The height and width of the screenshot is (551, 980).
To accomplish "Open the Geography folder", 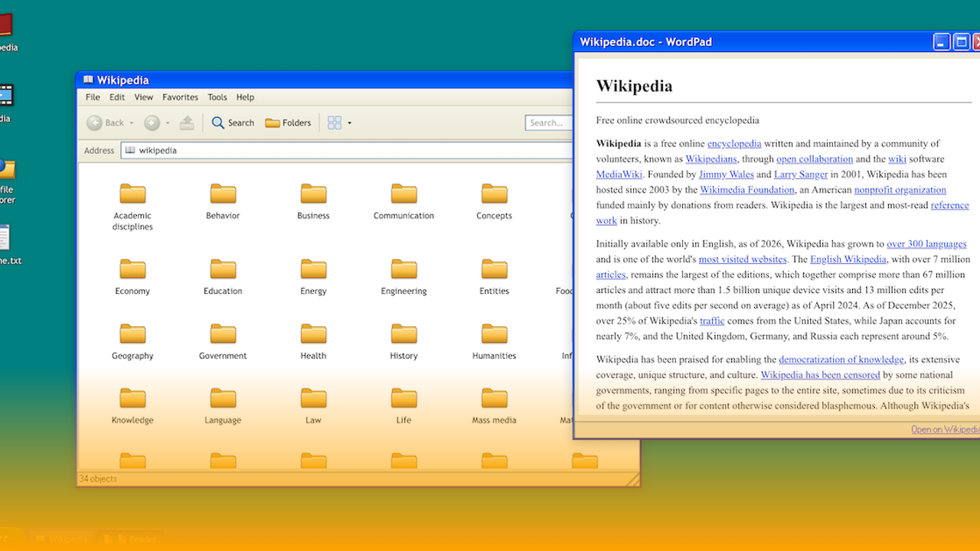I will [x=132, y=341].
